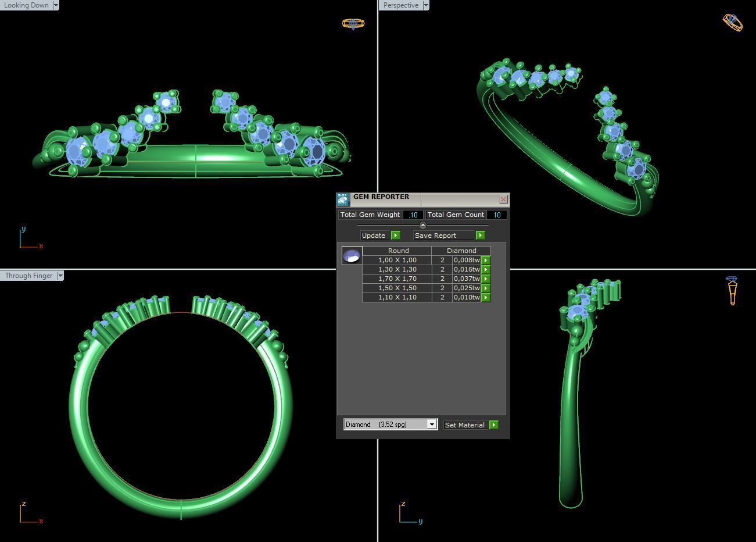Collapse the Gem Reporter panel divider arrow

tap(422, 225)
